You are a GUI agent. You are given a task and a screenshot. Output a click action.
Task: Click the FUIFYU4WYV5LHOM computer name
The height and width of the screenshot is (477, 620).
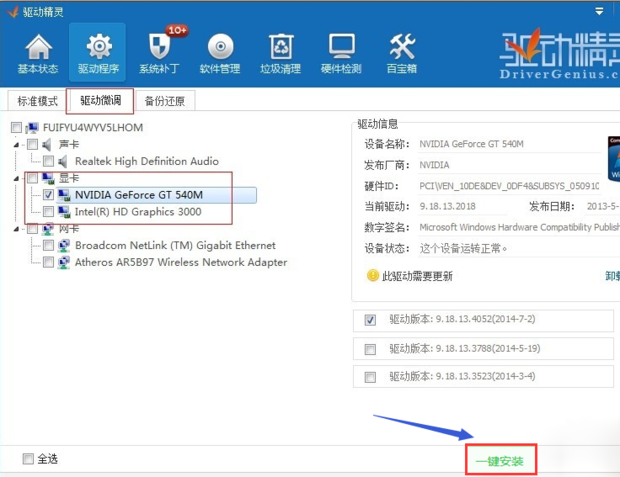click(x=93, y=128)
